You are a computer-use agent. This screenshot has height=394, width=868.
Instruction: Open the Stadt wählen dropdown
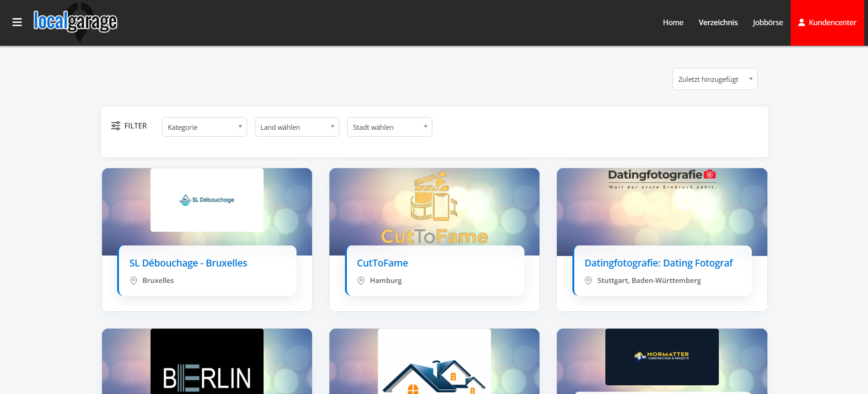click(x=389, y=127)
